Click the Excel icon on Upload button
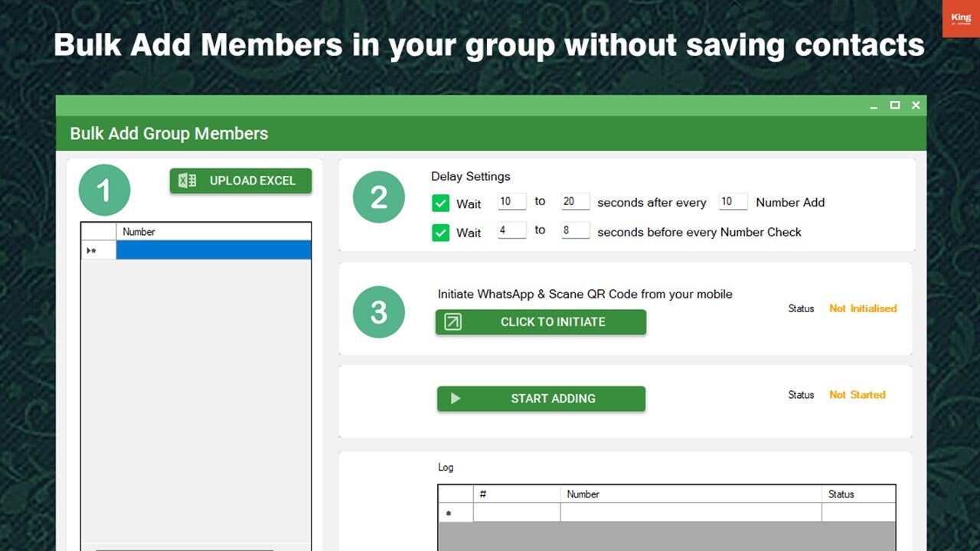Image resolution: width=980 pixels, height=551 pixels. tap(188, 181)
